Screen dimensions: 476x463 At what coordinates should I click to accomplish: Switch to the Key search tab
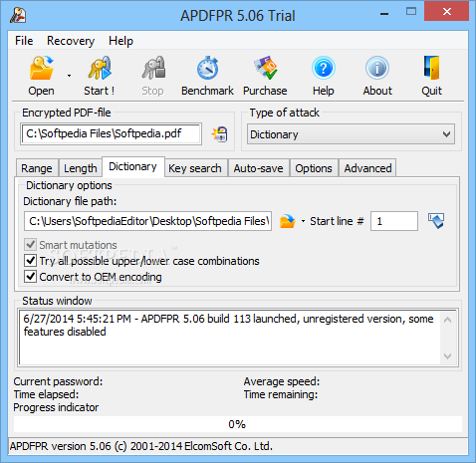click(x=195, y=168)
